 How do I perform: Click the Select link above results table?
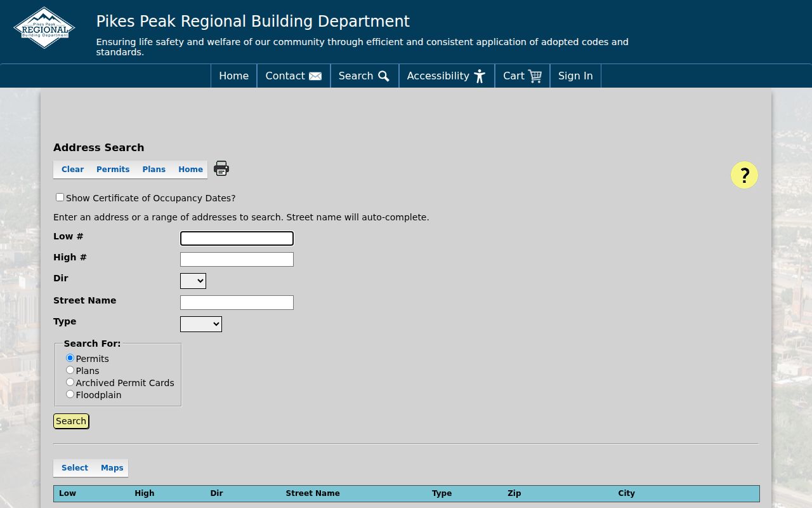pyautogui.click(x=75, y=468)
